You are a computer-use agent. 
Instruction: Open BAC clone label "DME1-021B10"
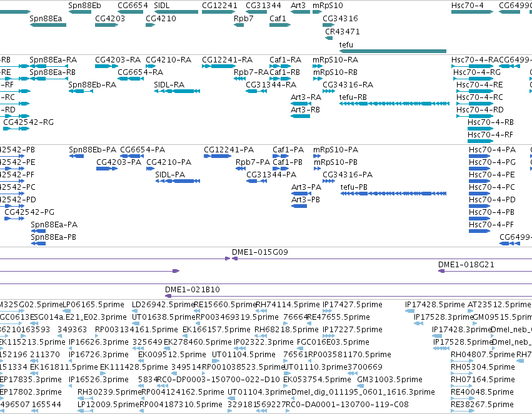tap(193, 290)
